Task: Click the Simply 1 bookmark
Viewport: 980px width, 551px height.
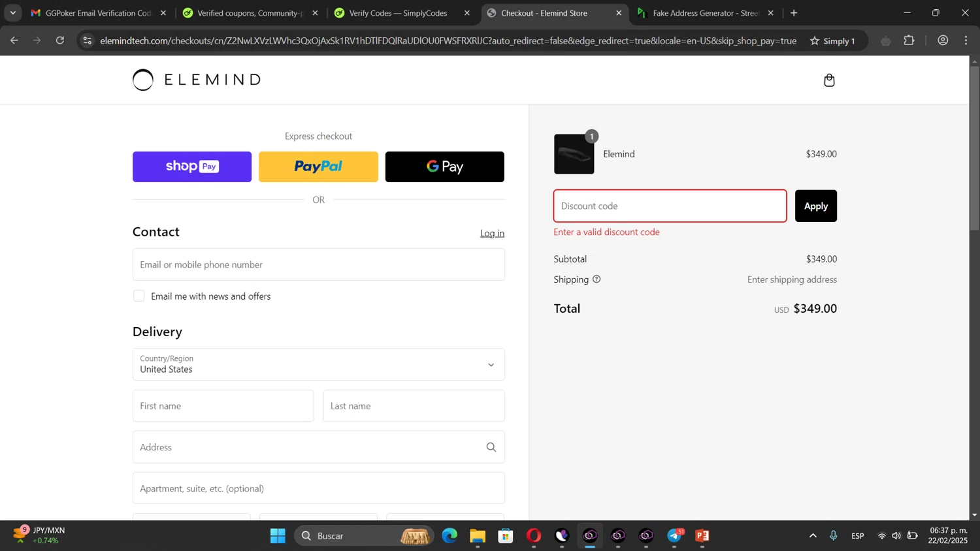Action: click(839, 40)
